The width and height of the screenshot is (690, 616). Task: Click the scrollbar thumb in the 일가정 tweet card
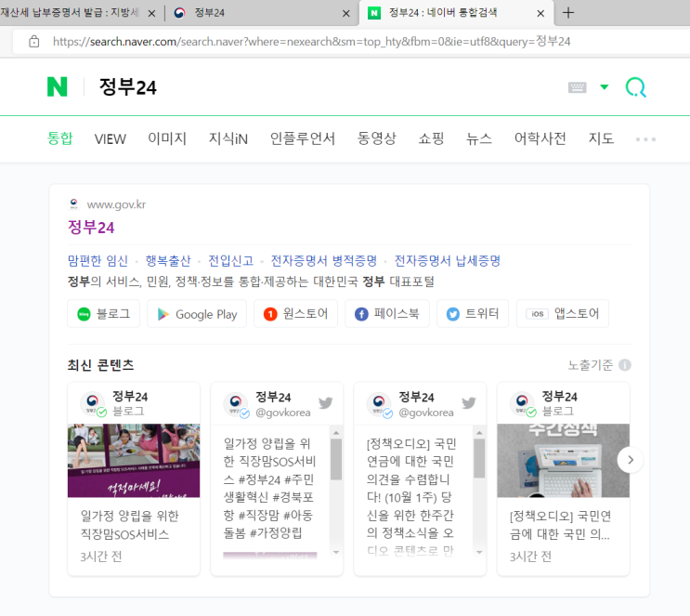pos(336,459)
